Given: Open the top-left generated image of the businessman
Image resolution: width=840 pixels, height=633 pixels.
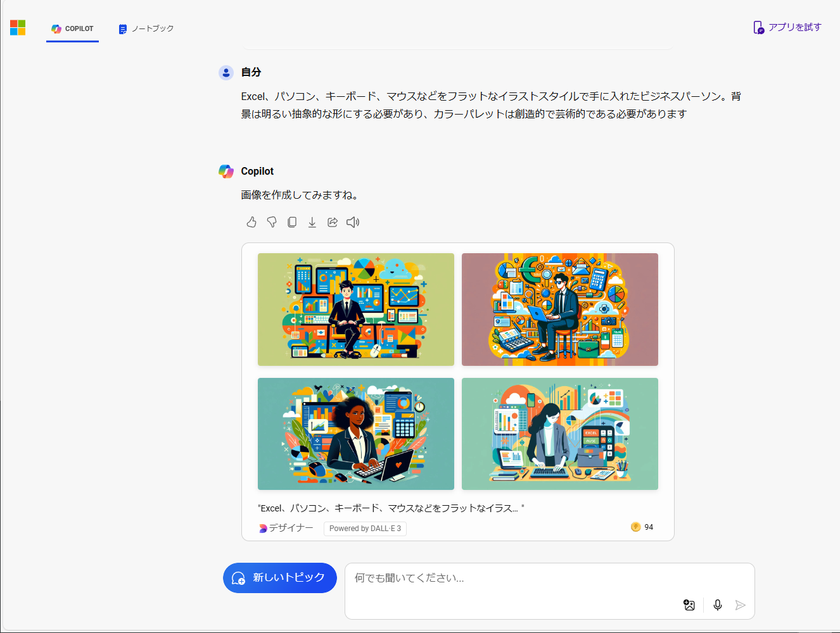Looking at the screenshot, I should point(355,309).
